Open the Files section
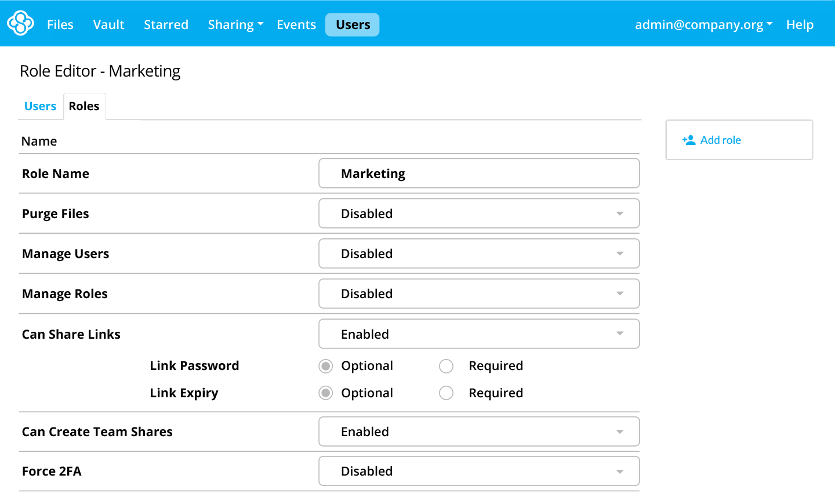Image resolution: width=835 pixels, height=504 pixels. [60, 24]
